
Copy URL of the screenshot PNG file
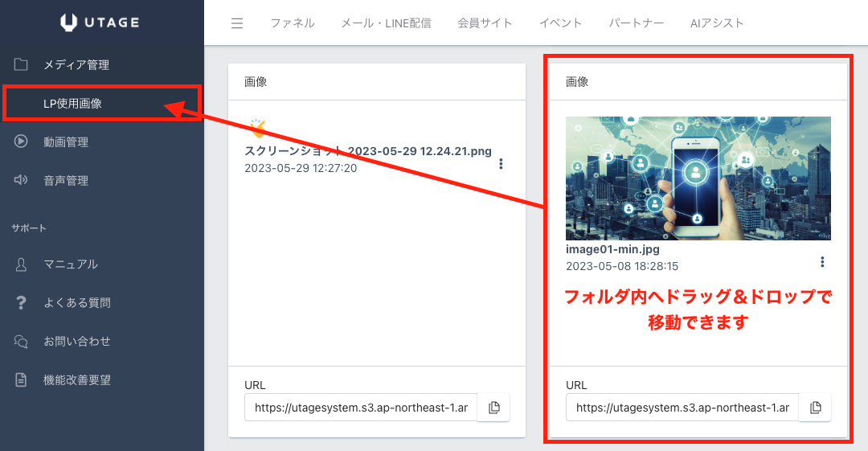coord(493,408)
